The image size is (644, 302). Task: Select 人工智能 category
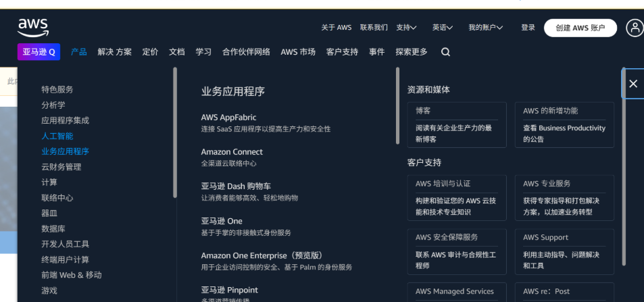57,136
